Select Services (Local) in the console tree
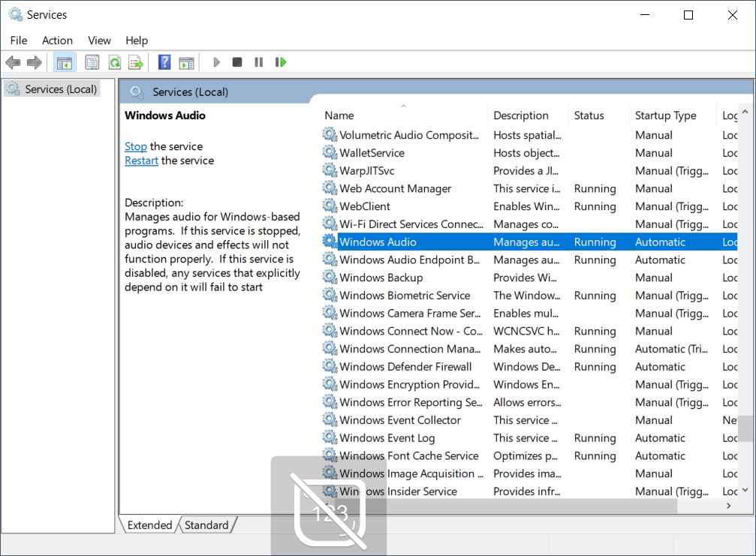The image size is (756, 556). 52,89
